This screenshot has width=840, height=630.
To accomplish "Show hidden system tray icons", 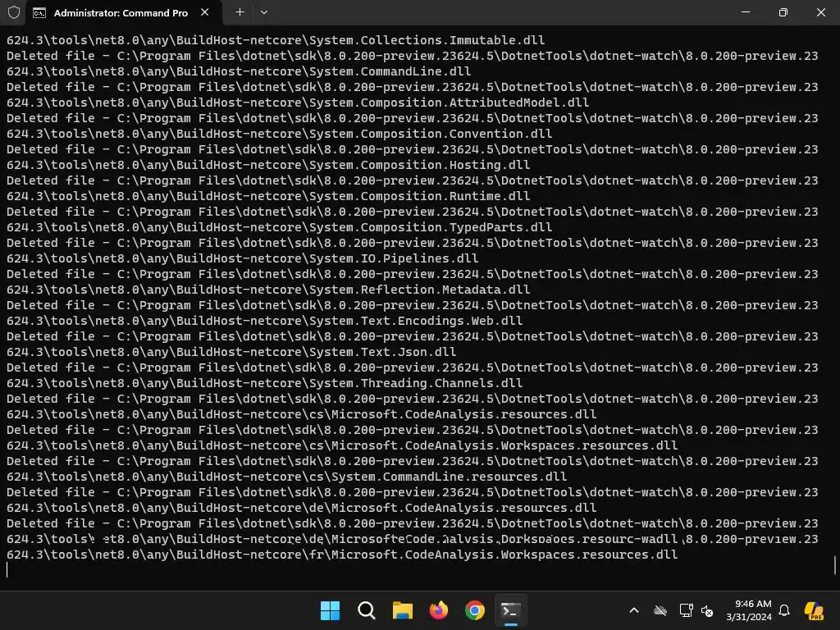I will point(634,610).
